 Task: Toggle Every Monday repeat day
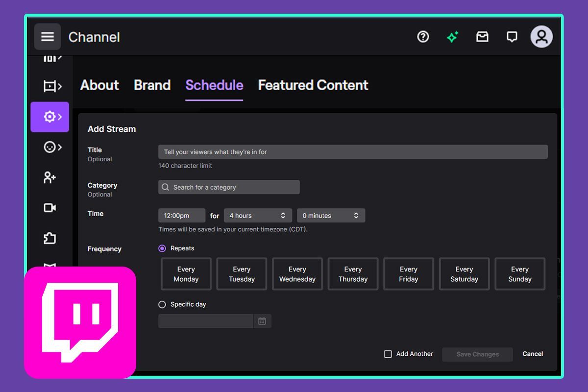[x=186, y=274]
